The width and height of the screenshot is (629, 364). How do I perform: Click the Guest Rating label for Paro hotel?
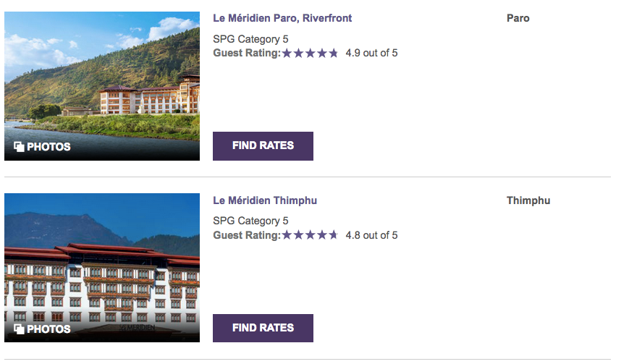click(x=246, y=53)
